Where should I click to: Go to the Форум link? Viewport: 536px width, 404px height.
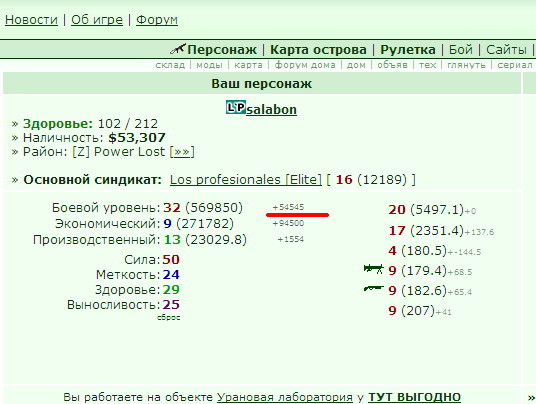coord(157,20)
